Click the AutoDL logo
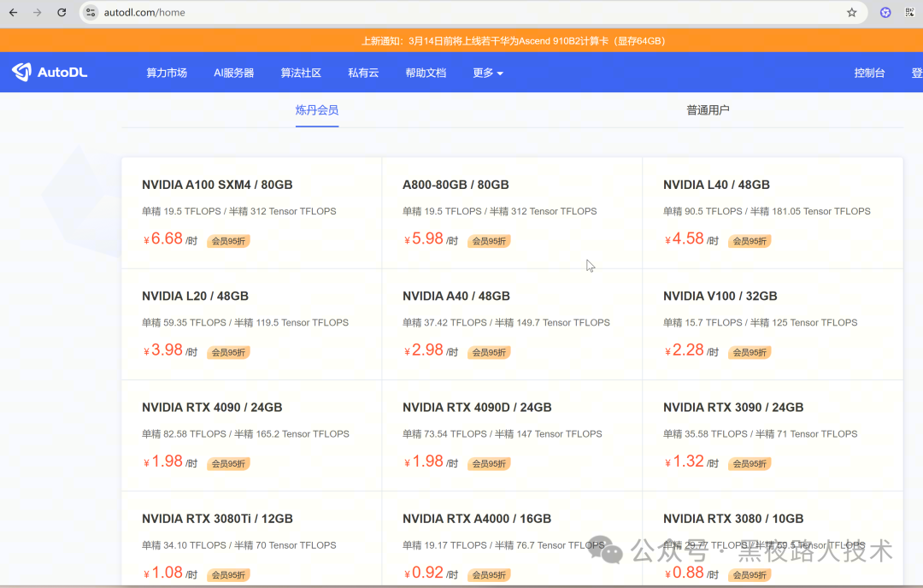 pos(50,72)
